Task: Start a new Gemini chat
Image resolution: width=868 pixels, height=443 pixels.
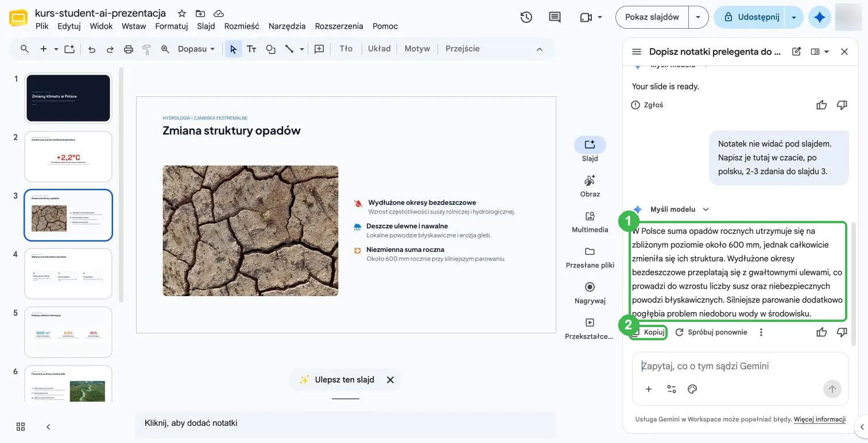Action: [x=796, y=52]
